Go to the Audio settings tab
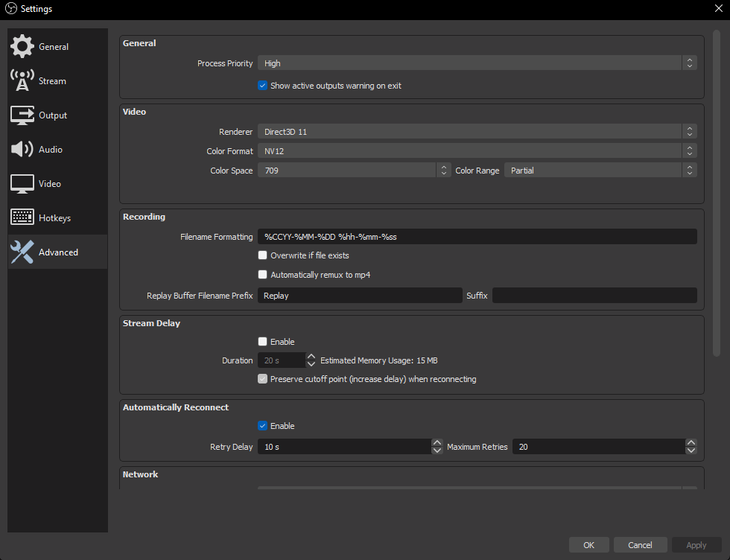This screenshot has width=730, height=560. pyautogui.click(x=58, y=150)
